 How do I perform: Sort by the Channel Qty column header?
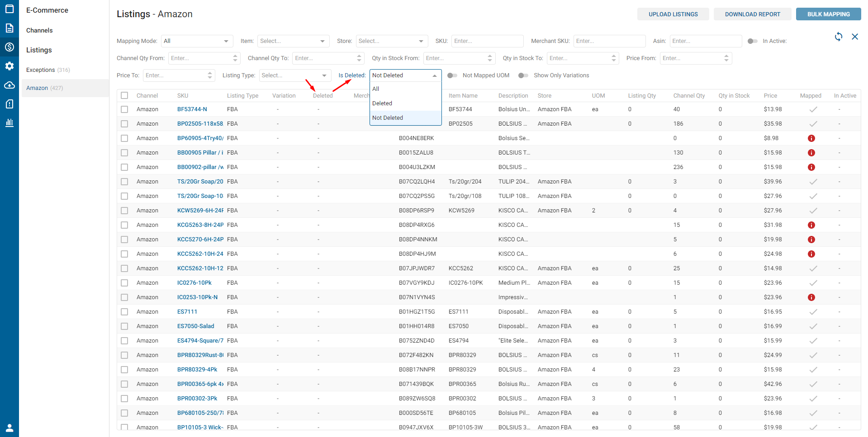coord(689,96)
